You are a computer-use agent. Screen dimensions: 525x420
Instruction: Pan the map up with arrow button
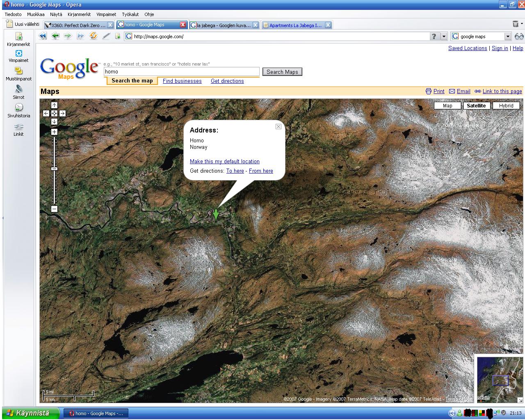(x=54, y=105)
